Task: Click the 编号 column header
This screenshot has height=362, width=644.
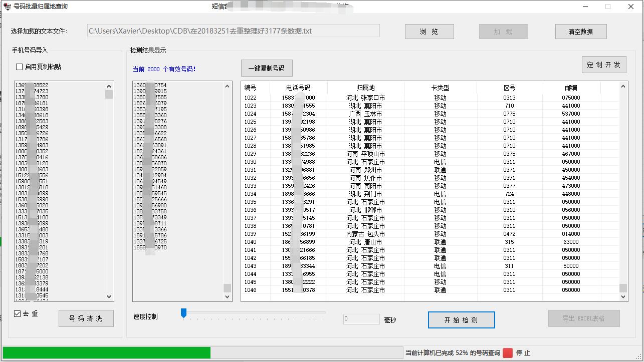Action: 251,88
